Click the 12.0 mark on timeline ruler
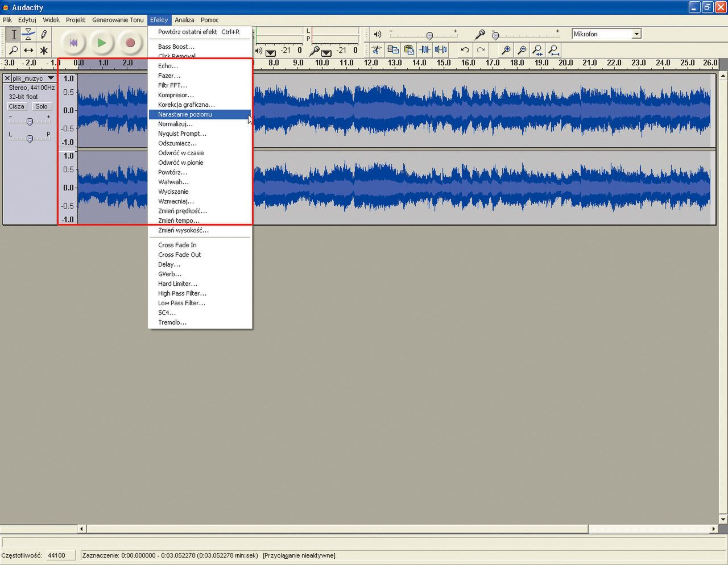 [x=371, y=63]
